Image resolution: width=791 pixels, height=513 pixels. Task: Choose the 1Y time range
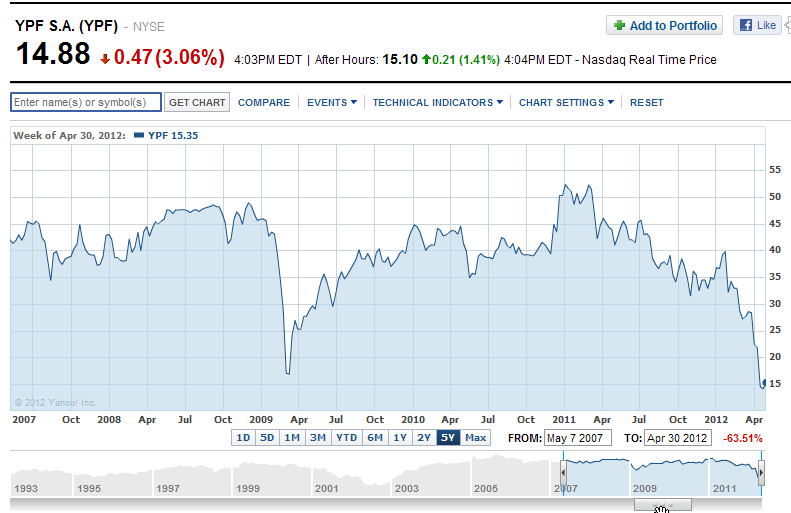(x=400, y=438)
